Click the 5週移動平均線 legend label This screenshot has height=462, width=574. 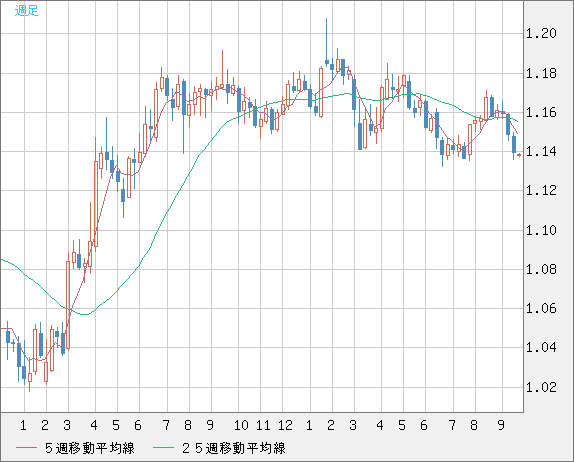click(90, 448)
